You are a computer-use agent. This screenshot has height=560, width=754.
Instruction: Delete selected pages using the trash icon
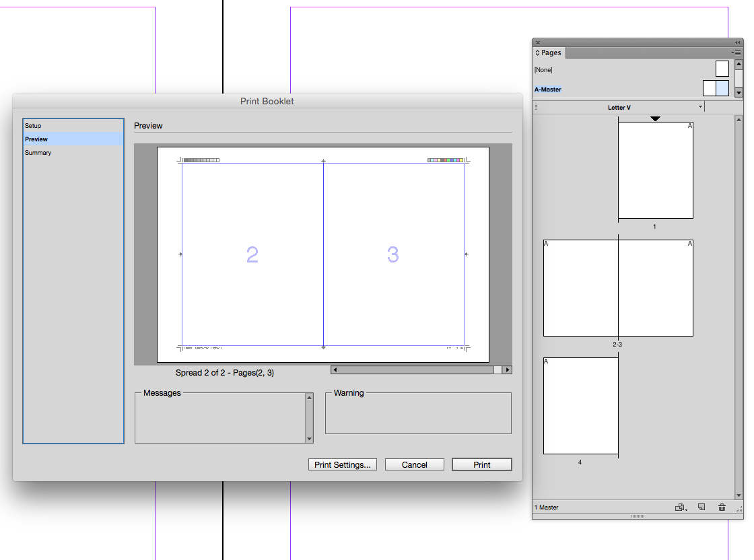(722, 507)
